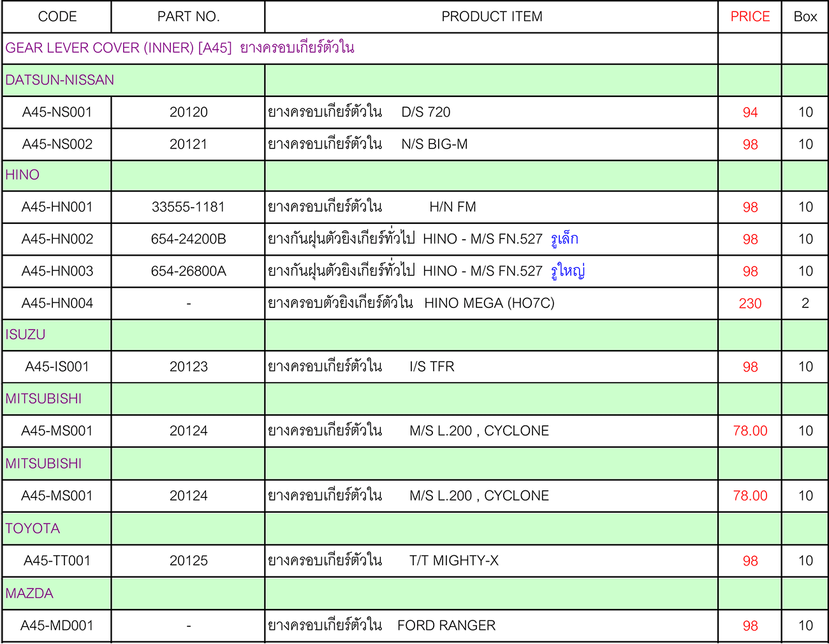Click the PRODUCT ITEM column header
This screenshot has height=644, width=829.
pyautogui.click(x=492, y=17)
